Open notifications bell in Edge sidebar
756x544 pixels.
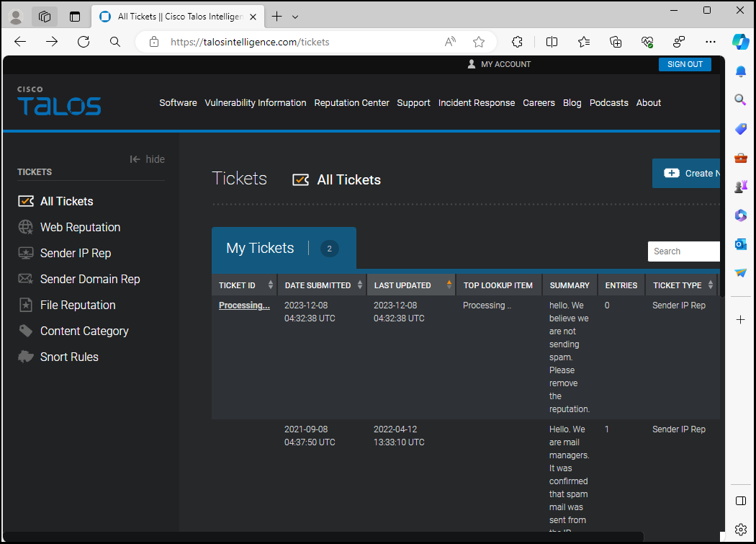tap(741, 72)
